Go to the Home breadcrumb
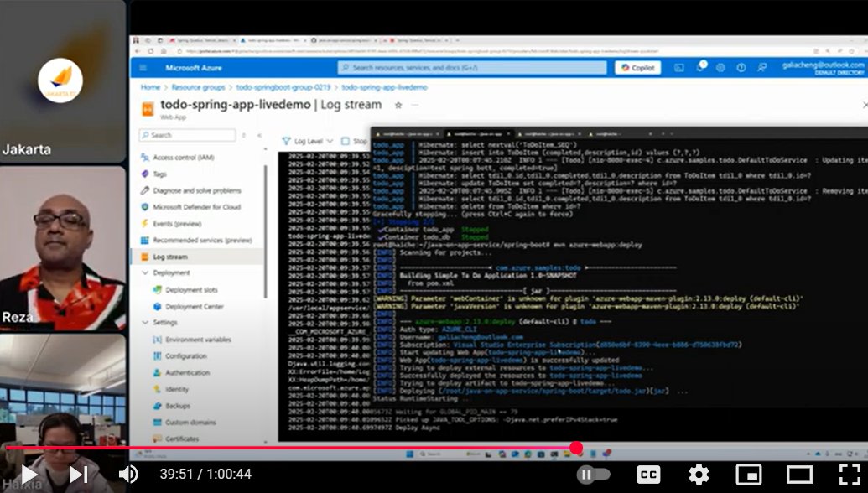This screenshot has height=493, width=868. point(150,87)
